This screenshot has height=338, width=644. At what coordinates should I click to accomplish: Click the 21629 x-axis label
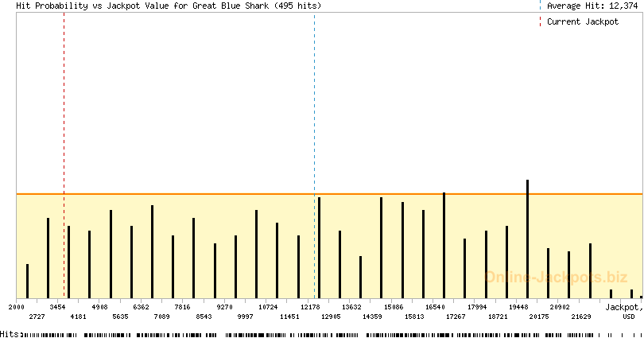coord(581,317)
